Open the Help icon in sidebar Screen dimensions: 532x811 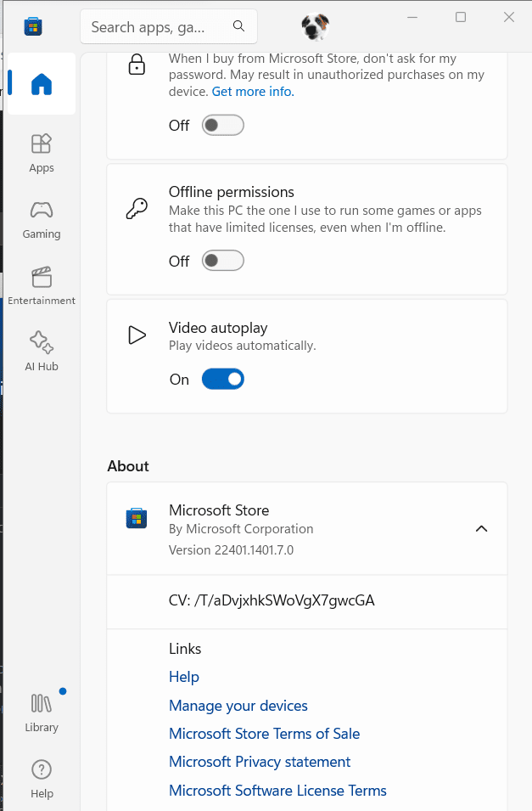42,779
